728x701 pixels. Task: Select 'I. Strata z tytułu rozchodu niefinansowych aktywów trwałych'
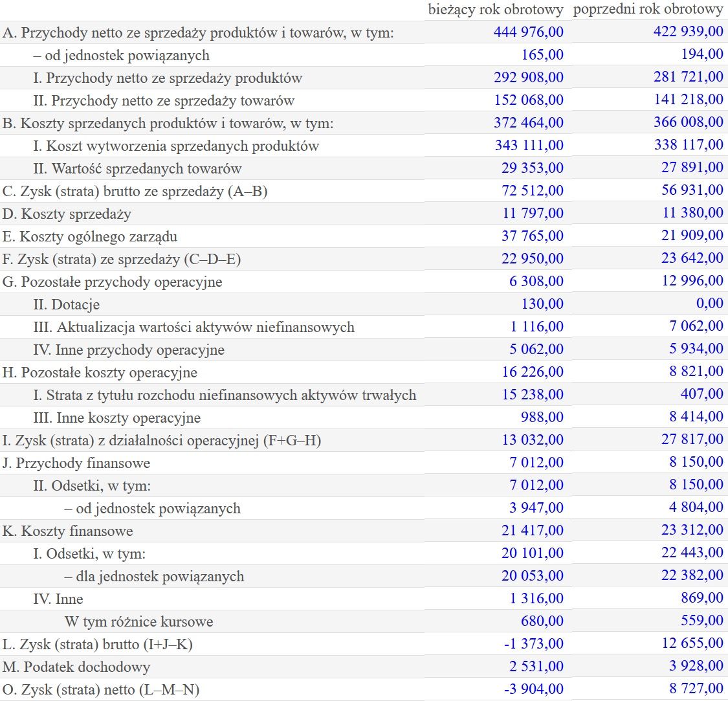tap(225, 395)
